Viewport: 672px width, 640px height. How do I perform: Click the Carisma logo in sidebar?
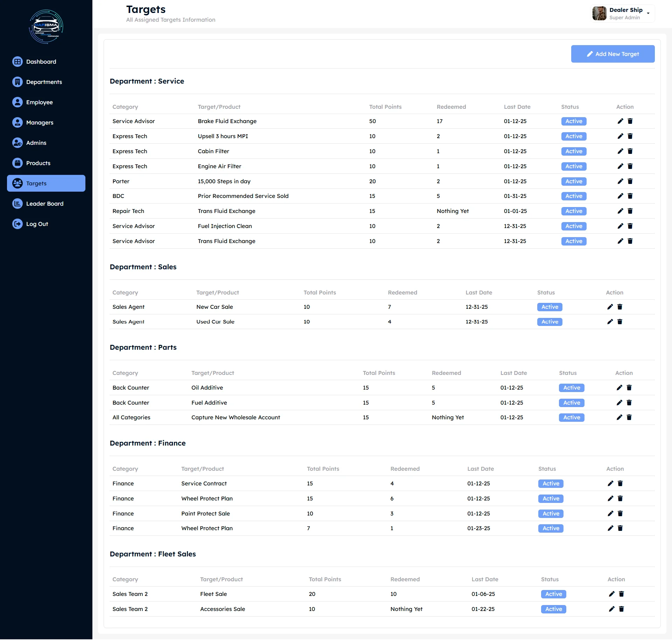click(x=46, y=27)
